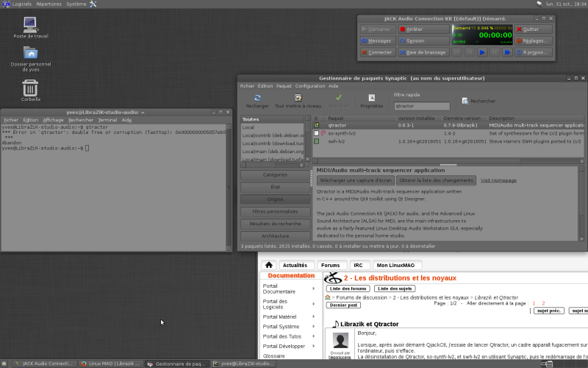Expand Portail des Logiciels submenu arrow
The width and height of the screenshot is (588, 368).
coord(314,304)
